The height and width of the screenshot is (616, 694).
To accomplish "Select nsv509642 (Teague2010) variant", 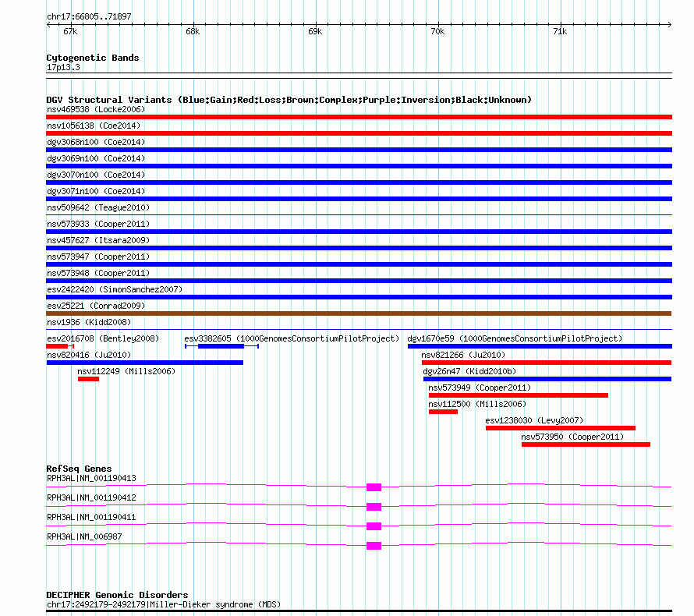I will tap(98, 207).
